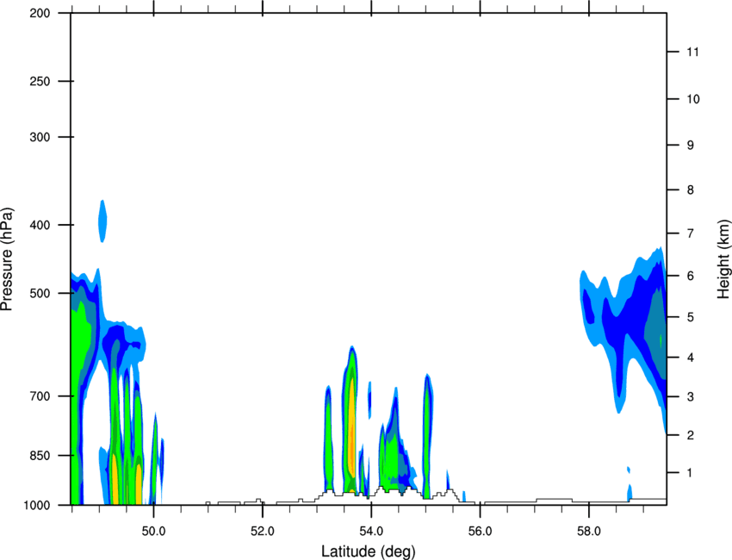Pick the 6 km height label

click(691, 276)
